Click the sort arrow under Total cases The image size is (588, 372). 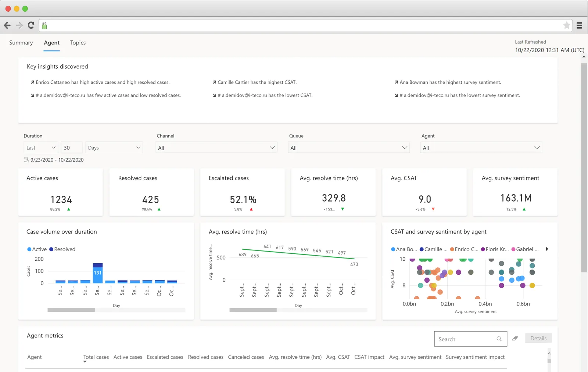[85, 362]
